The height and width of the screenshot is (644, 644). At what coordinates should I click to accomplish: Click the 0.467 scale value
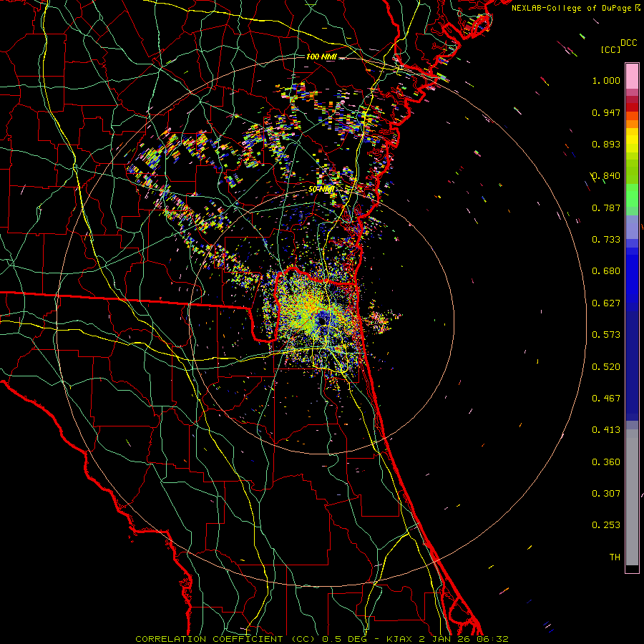click(606, 399)
